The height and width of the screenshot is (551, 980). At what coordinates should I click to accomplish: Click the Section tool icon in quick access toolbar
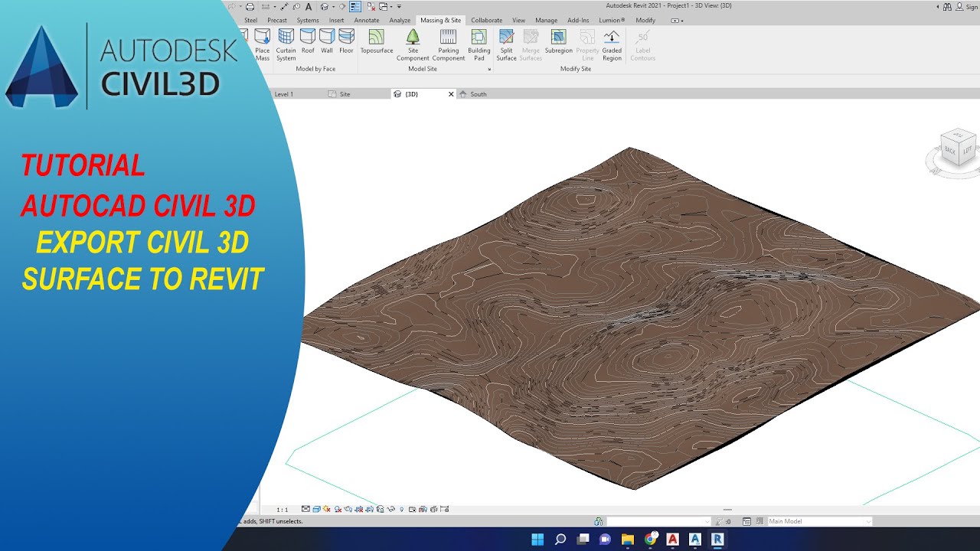click(x=342, y=6)
